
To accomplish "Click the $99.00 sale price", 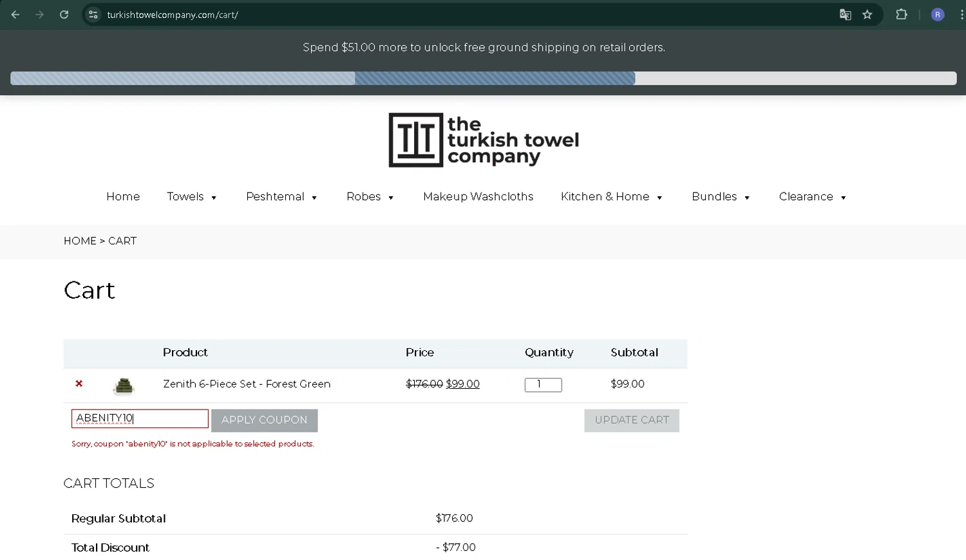I will click(462, 384).
